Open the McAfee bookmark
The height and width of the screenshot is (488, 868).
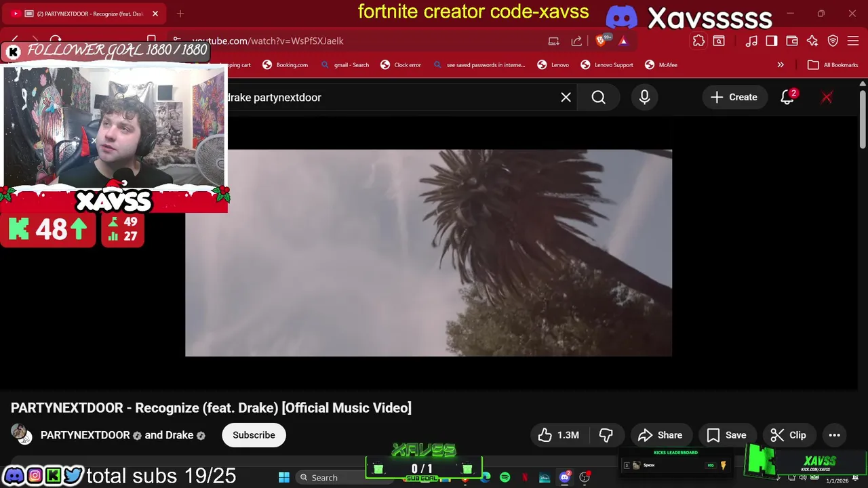(x=661, y=65)
